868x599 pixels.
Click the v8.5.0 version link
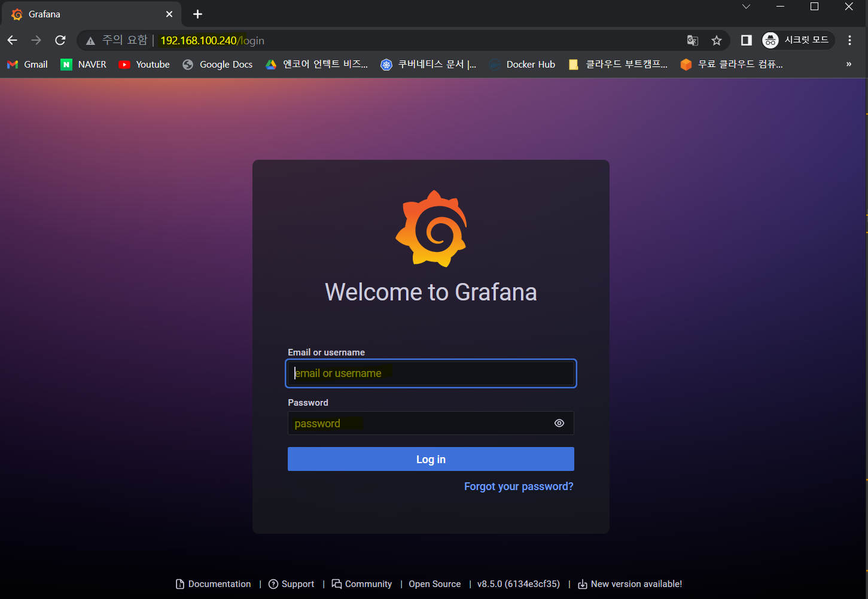[x=519, y=584]
